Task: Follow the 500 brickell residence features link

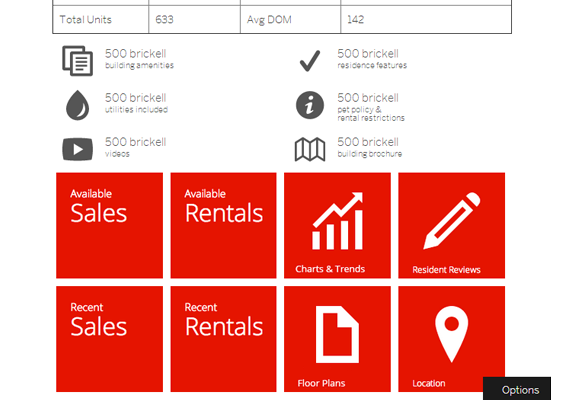Action: (372, 59)
